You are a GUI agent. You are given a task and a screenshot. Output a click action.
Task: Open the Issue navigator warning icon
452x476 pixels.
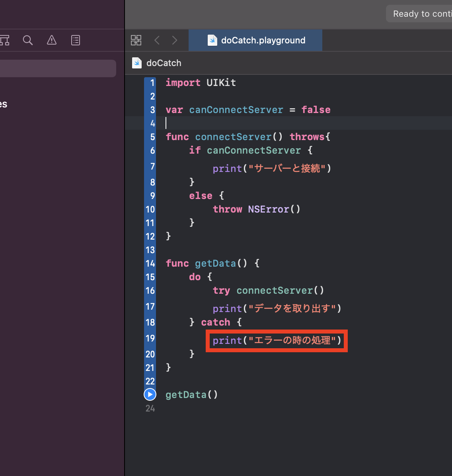pyautogui.click(x=52, y=40)
